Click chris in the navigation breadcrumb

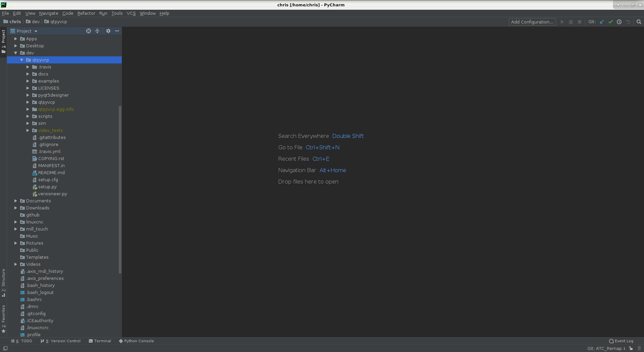tap(12, 22)
